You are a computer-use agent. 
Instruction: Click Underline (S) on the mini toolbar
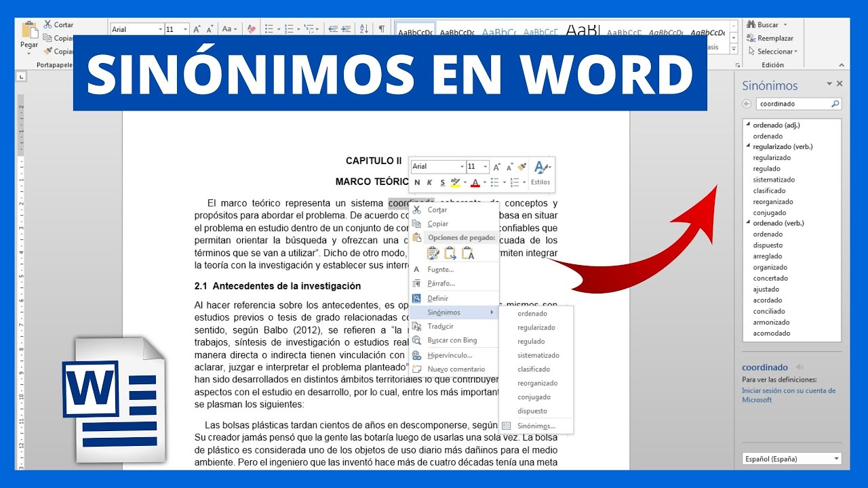click(x=442, y=182)
